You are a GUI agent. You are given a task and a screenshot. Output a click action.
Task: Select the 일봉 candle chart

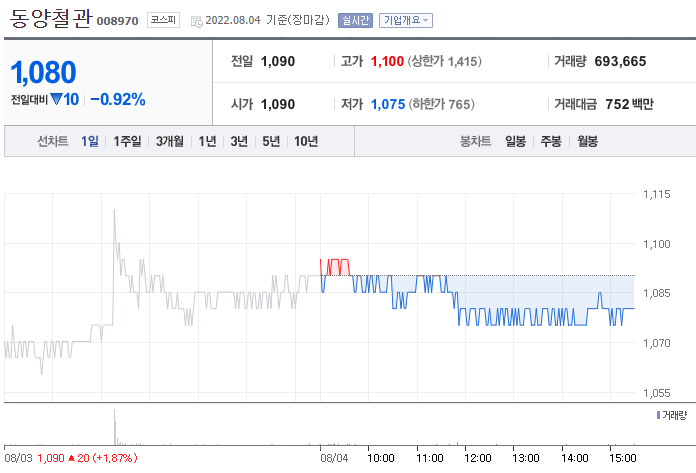point(515,141)
